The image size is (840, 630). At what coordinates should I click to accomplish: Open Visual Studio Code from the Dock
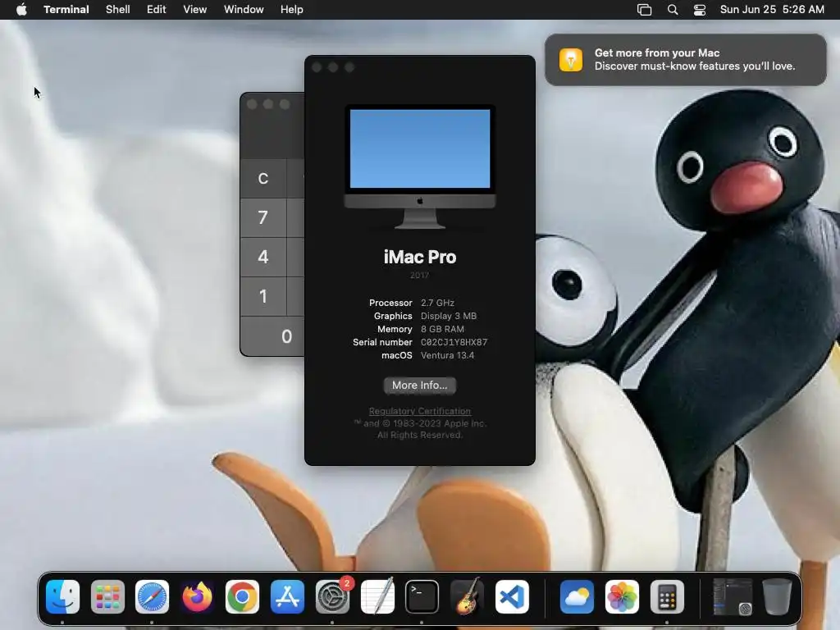coord(512,596)
